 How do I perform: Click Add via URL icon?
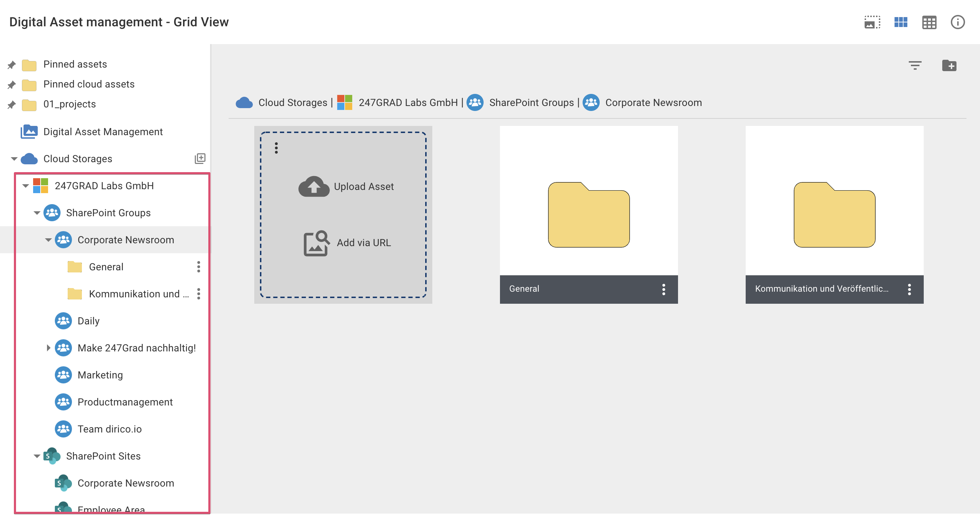pyautogui.click(x=316, y=243)
